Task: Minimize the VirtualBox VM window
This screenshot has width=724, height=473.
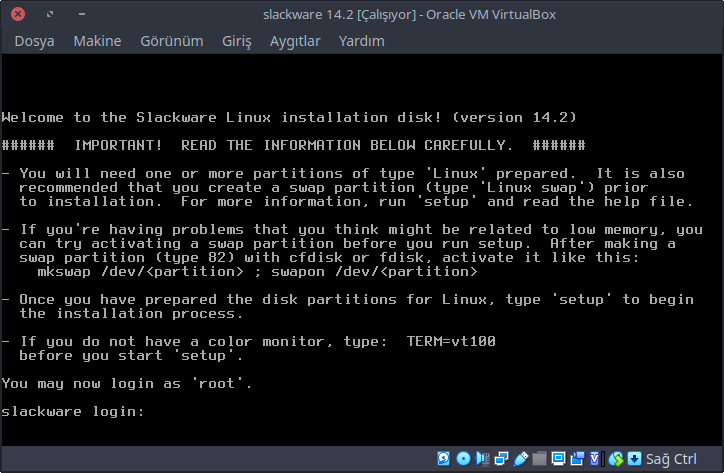Action: click(82, 14)
